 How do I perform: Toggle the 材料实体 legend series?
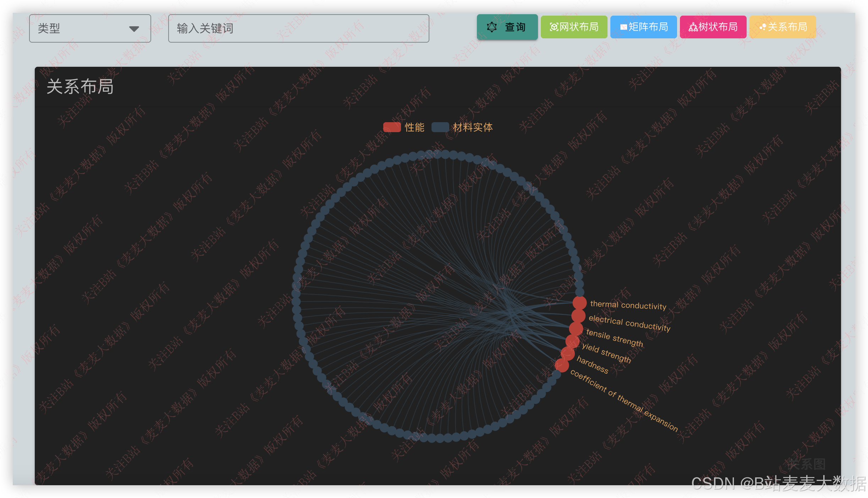point(440,127)
